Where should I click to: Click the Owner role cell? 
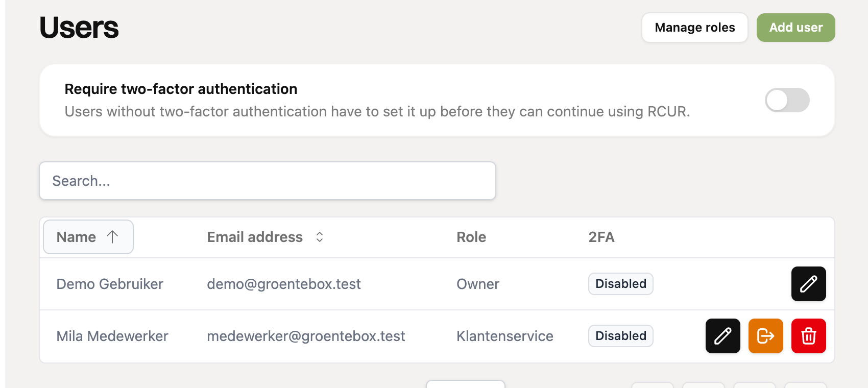(478, 284)
